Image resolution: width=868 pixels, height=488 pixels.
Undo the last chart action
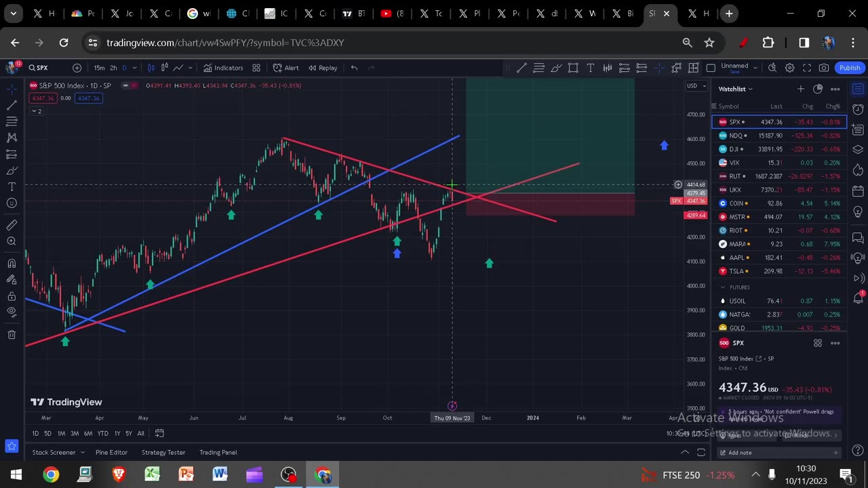(x=354, y=68)
